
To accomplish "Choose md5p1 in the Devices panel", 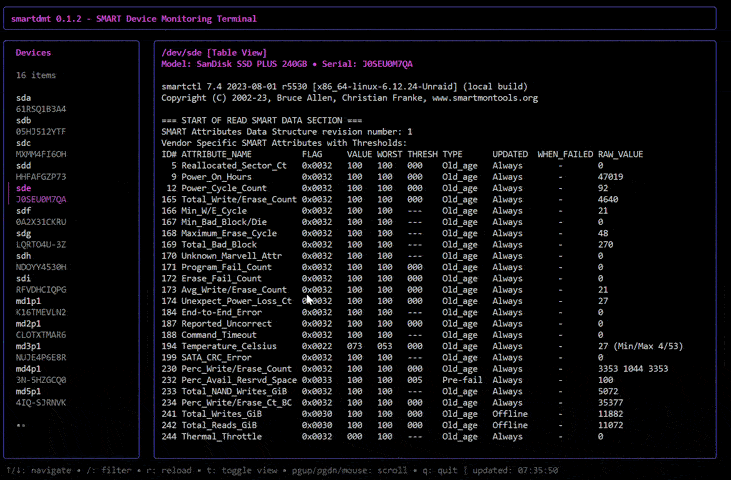I will [28, 391].
